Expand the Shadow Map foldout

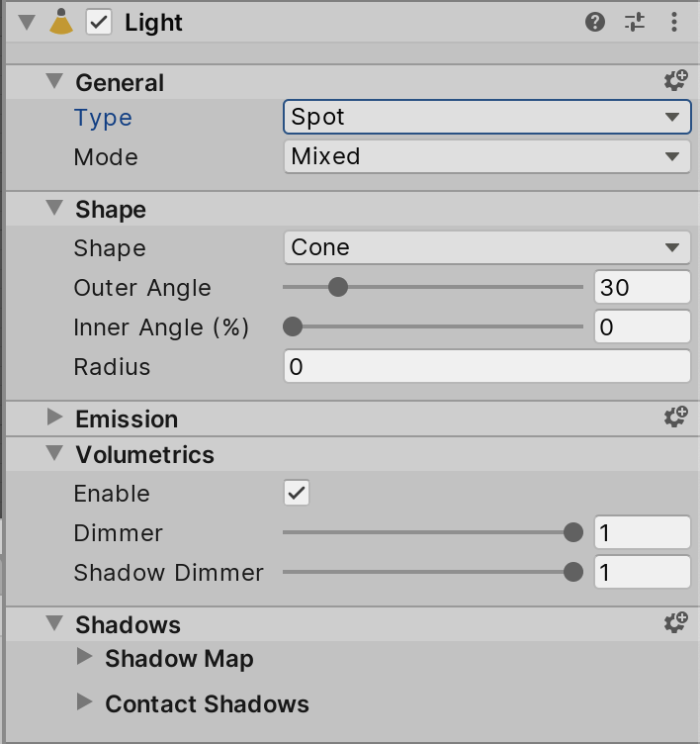(85, 658)
